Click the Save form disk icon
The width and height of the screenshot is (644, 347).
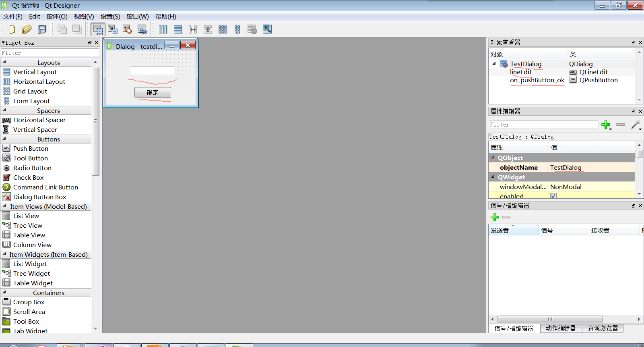coord(42,29)
